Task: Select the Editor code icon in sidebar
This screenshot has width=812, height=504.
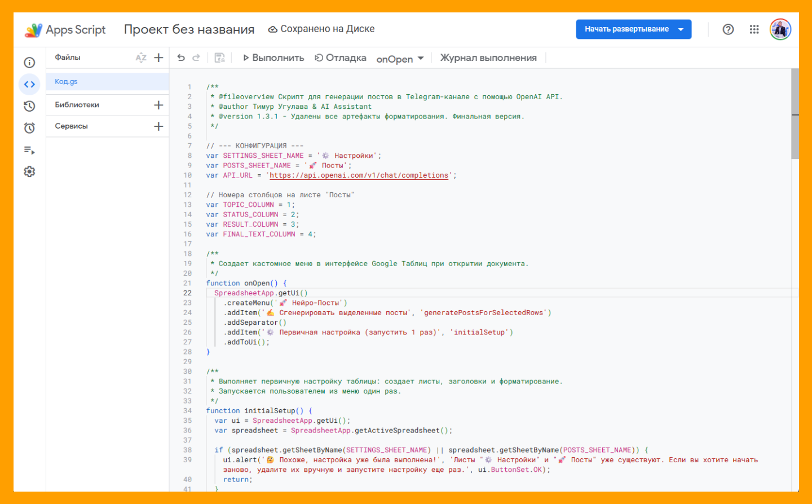Action: [x=29, y=85]
